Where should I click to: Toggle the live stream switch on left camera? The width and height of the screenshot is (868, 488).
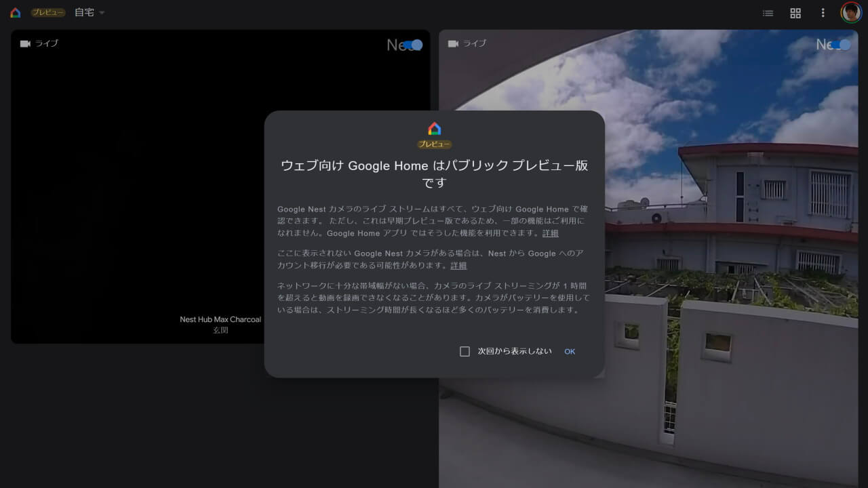412,44
